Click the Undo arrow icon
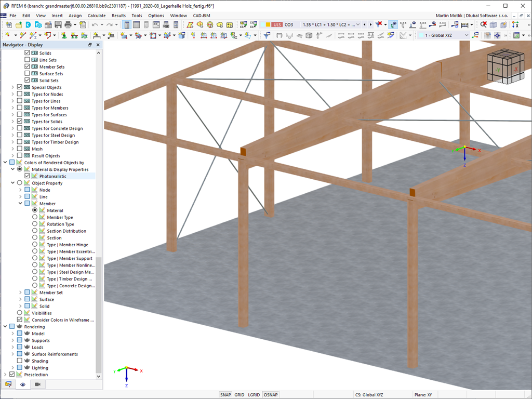 [x=95, y=24]
